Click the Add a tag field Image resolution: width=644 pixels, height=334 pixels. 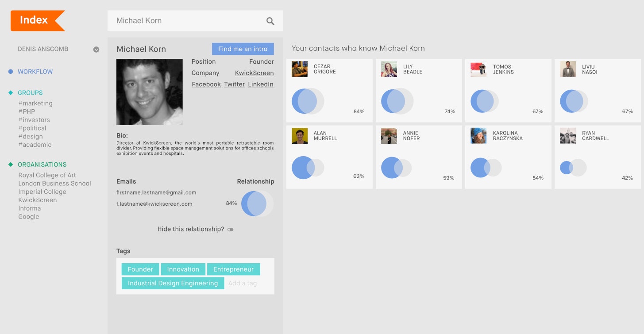pyautogui.click(x=243, y=284)
